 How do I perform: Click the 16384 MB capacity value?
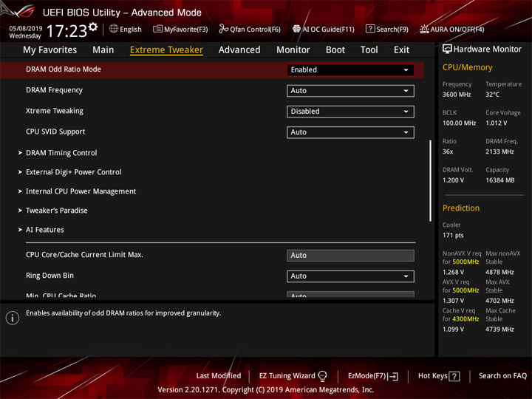[499, 180]
